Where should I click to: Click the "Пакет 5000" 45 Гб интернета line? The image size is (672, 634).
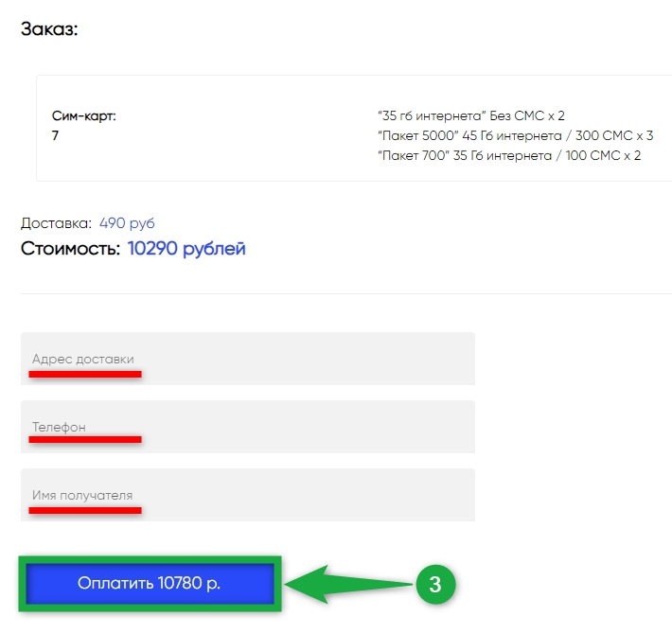tap(515, 135)
